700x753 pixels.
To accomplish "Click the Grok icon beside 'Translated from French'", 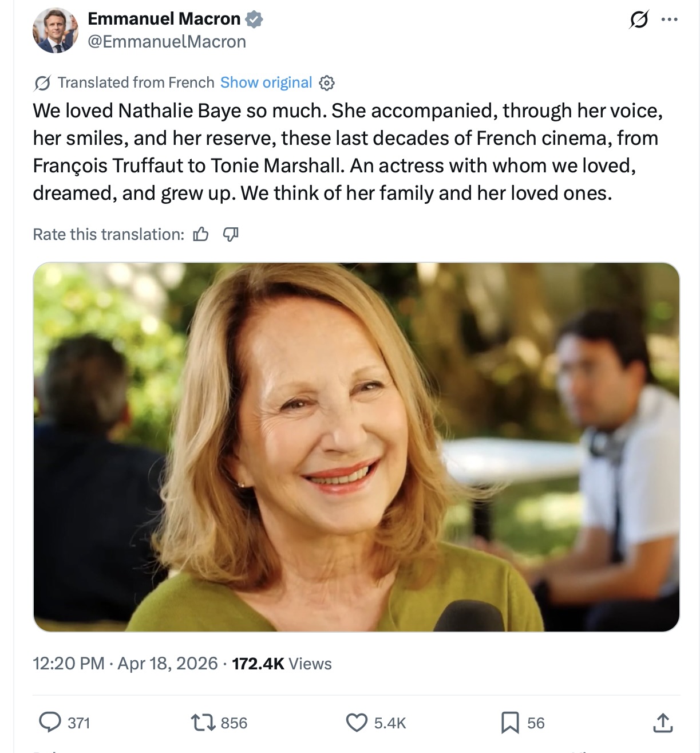I will point(42,83).
